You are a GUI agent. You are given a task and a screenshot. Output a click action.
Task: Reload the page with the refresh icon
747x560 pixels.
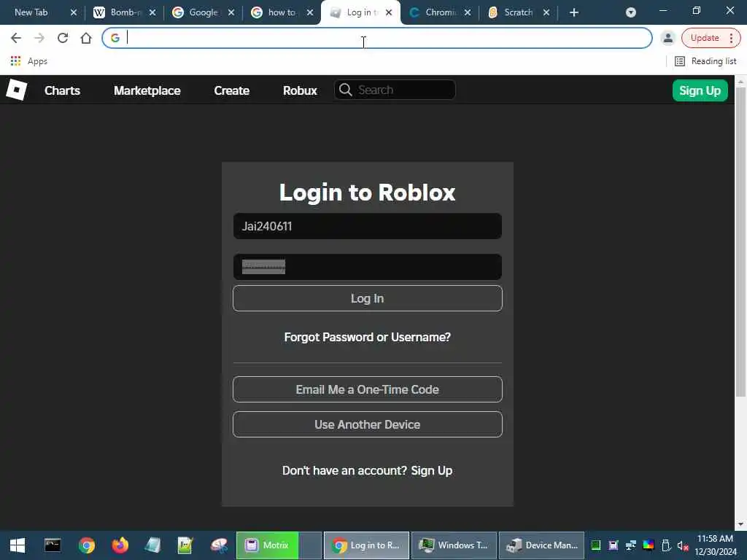tap(63, 38)
